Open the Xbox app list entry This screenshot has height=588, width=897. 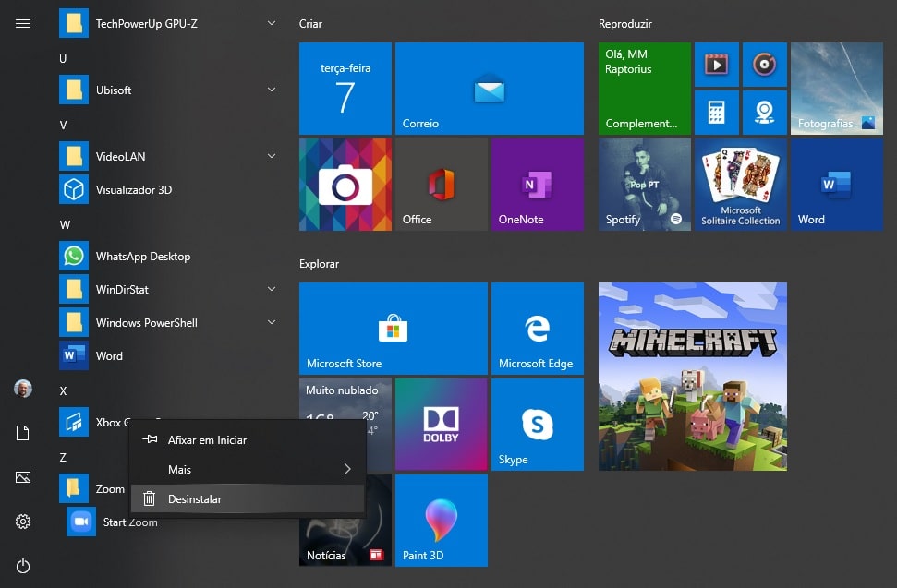[x=94, y=422]
